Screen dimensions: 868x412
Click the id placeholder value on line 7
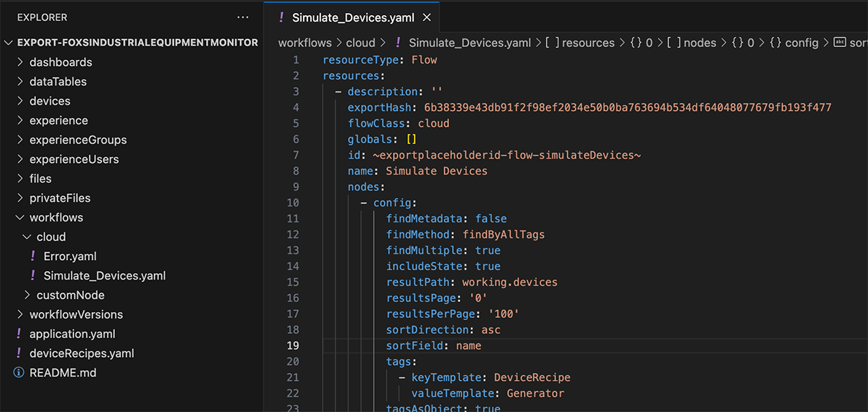coord(507,155)
